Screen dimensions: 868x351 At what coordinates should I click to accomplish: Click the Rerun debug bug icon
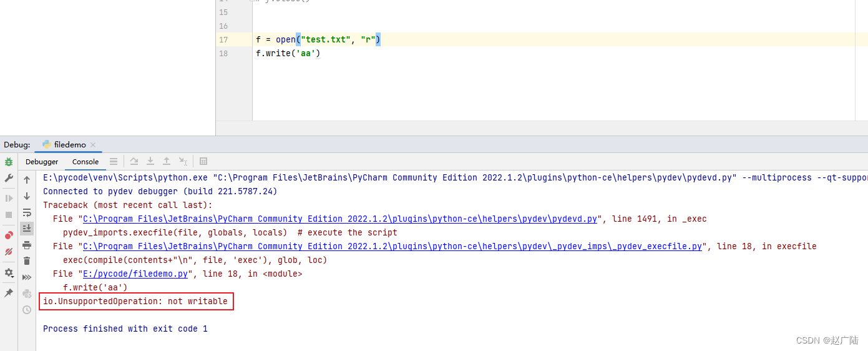[9, 162]
